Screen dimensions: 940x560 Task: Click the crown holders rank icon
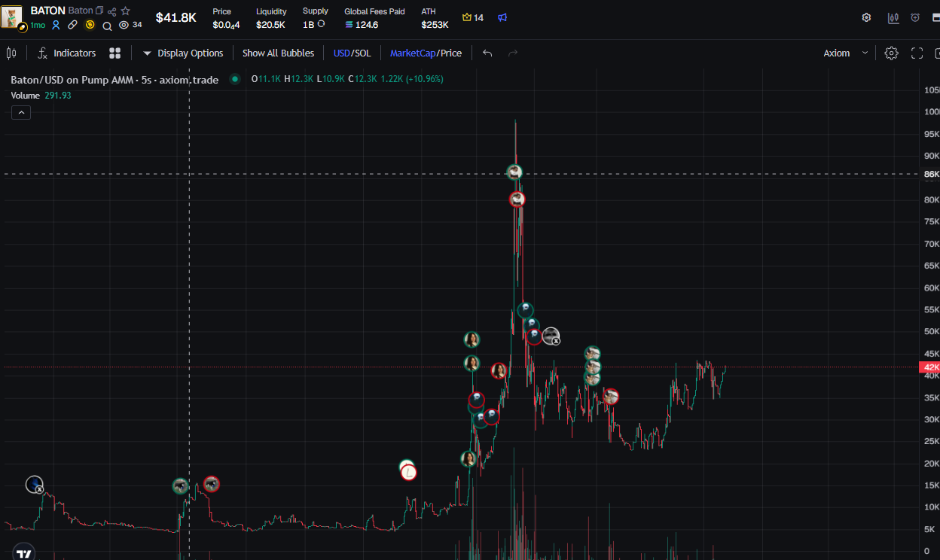click(467, 17)
